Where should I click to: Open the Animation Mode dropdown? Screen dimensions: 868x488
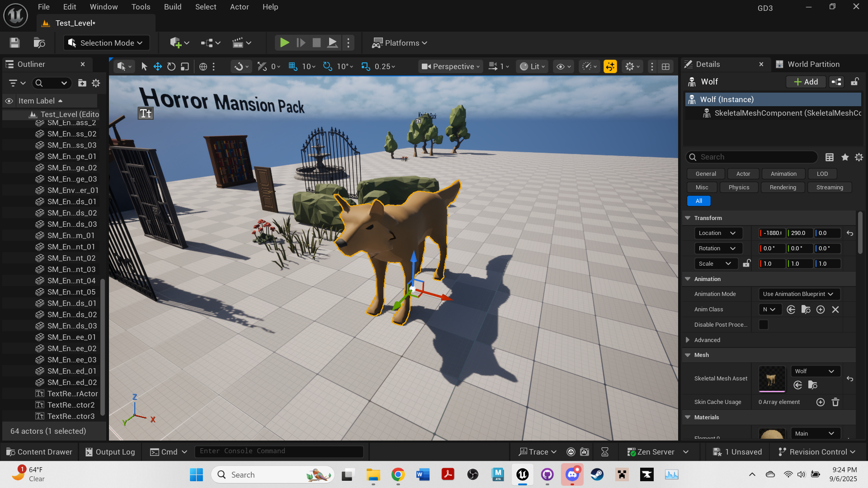[799, 294]
